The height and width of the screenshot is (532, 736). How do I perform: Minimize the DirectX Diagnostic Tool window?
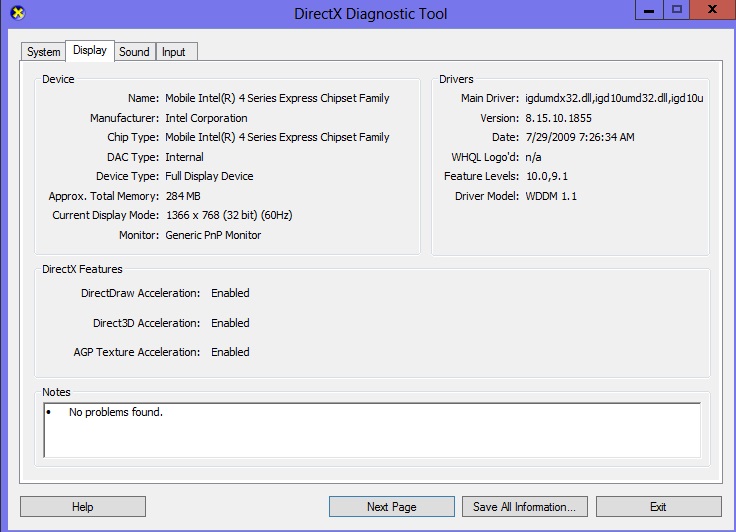(649, 9)
